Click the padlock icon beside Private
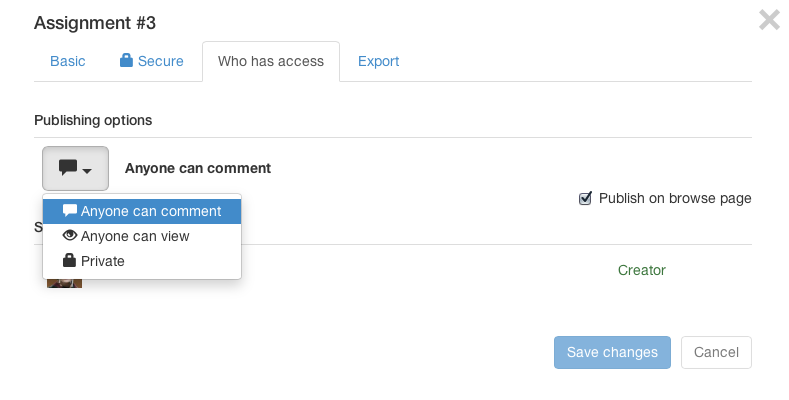The image size is (789, 400). point(69,260)
